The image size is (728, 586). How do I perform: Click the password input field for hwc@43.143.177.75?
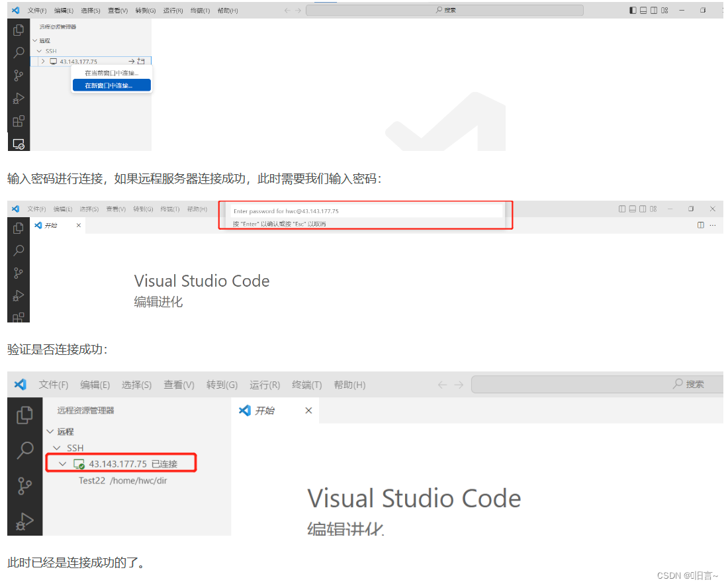(367, 211)
